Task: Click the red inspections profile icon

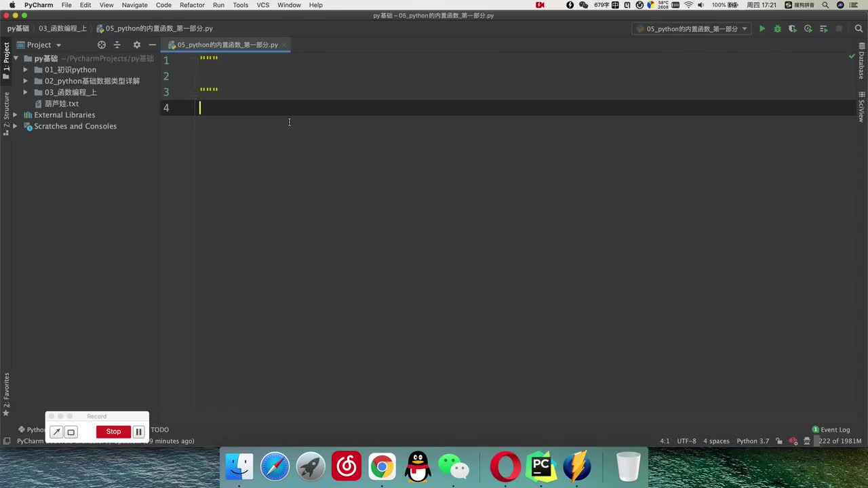Action: click(793, 441)
